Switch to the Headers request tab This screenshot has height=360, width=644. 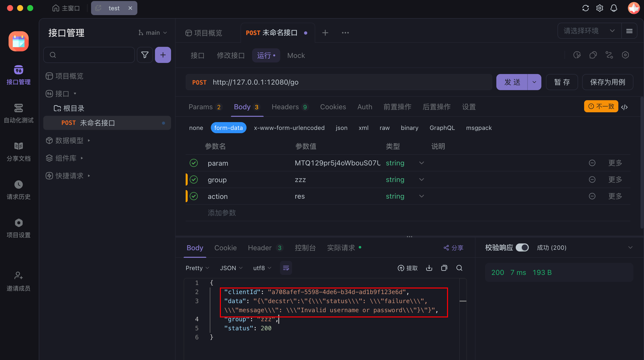290,107
